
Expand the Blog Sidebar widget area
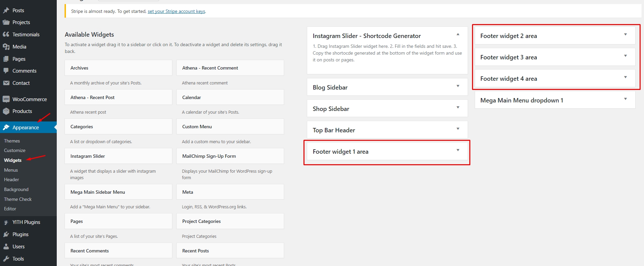[458, 86]
